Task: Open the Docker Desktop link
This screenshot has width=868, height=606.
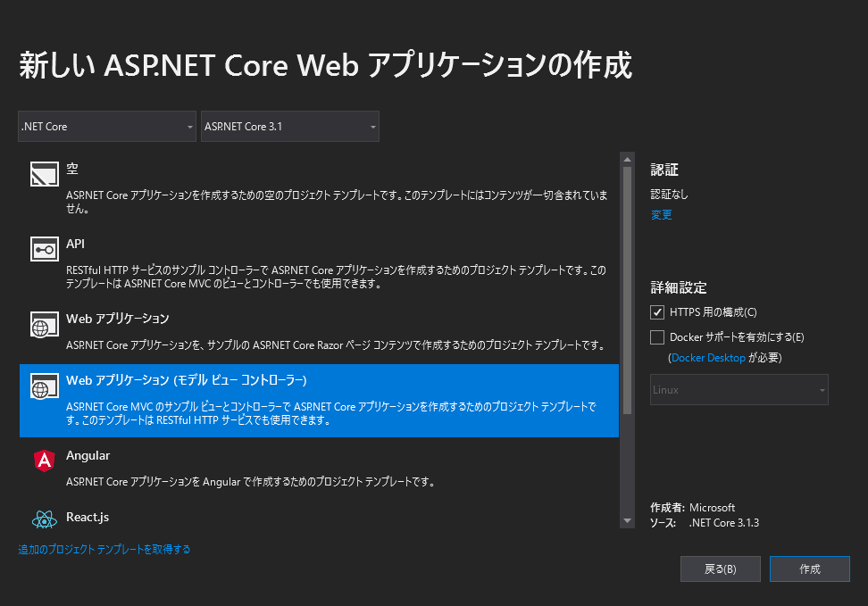Action: (x=708, y=358)
